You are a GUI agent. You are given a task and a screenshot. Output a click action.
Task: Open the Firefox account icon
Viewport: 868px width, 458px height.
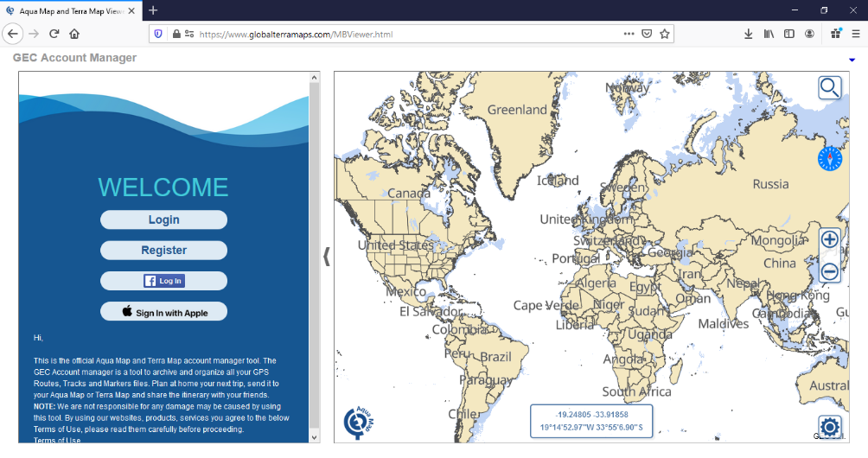(809, 34)
